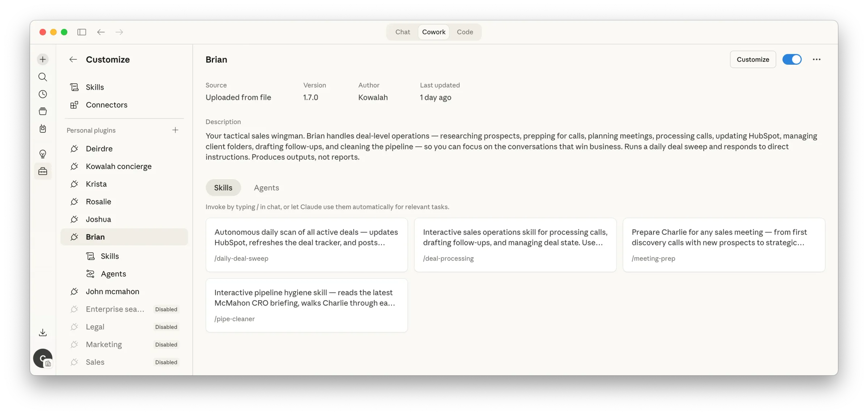868x415 pixels.
Task: Switch to the Agents tab
Action: pos(266,188)
